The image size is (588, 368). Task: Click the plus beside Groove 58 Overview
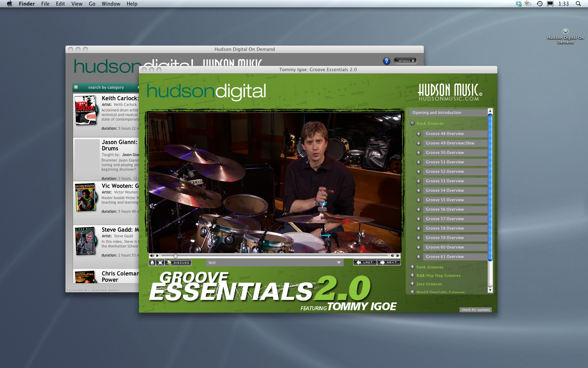418,229
